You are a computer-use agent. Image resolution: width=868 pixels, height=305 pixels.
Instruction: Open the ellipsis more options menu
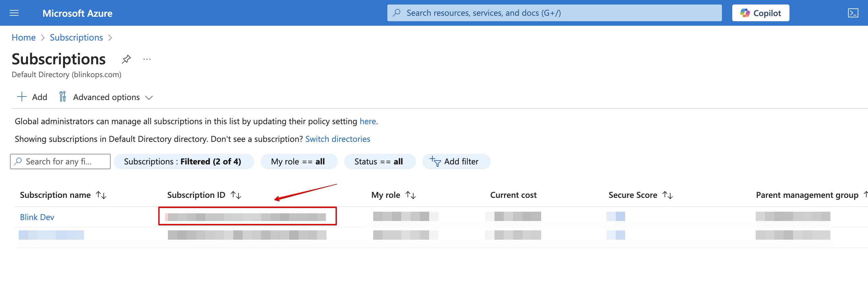147,59
